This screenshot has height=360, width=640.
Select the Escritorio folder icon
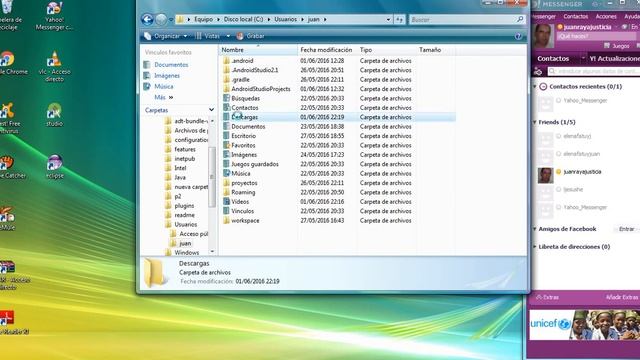point(227,136)
